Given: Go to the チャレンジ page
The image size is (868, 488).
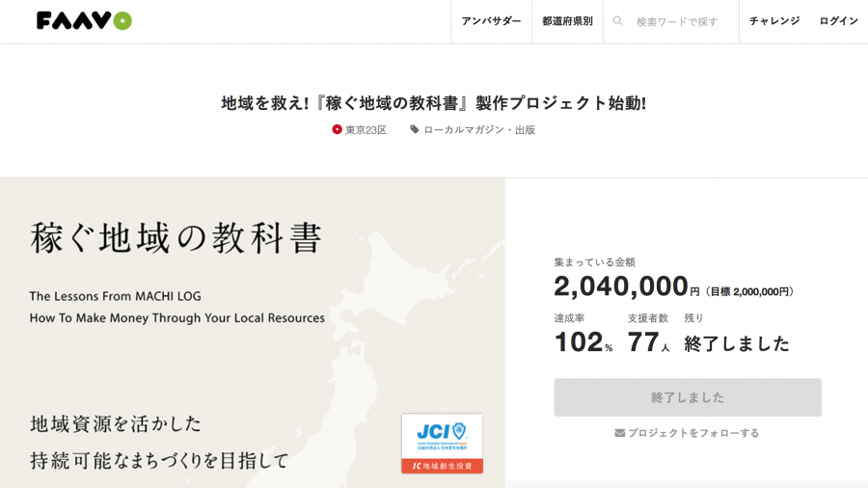Looking at the screenshot, I should [x=774, y=21].
